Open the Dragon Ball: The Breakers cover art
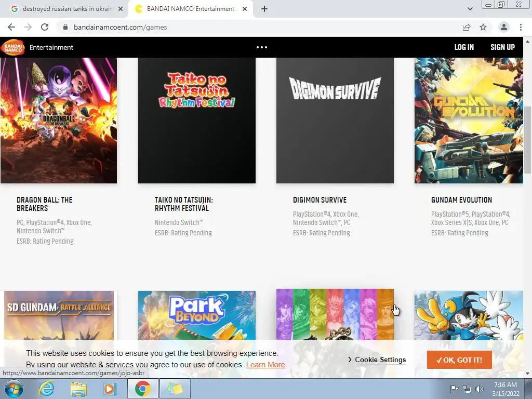Screen dimensions: 532x399 coord(59,121)
